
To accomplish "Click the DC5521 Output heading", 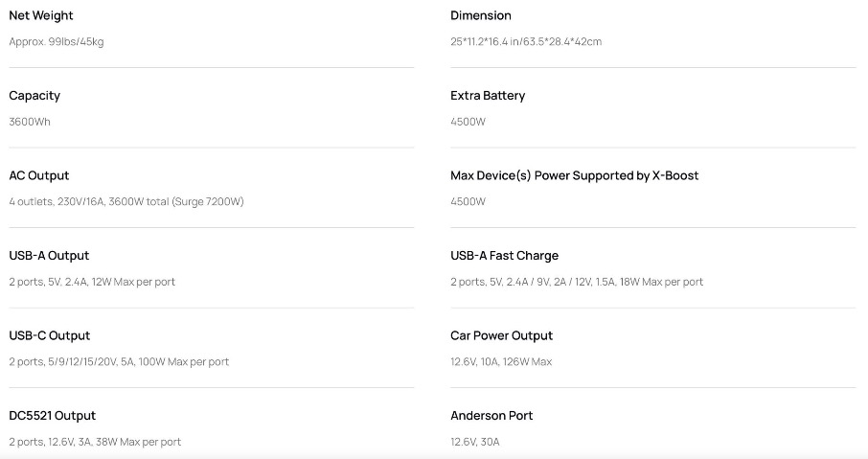I will (x=52, y=416).
